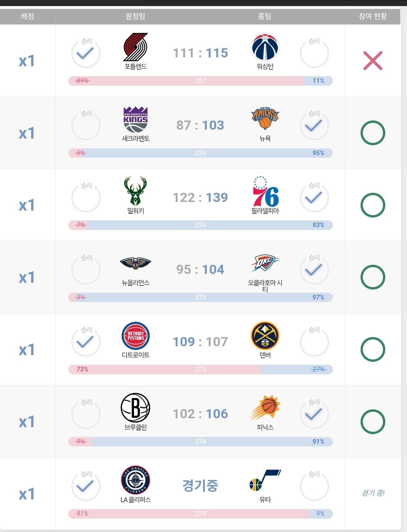The height and width of the screenshot is (532, 407).
Task: Toggle win pick for Washington
Action: pos(314,53)
